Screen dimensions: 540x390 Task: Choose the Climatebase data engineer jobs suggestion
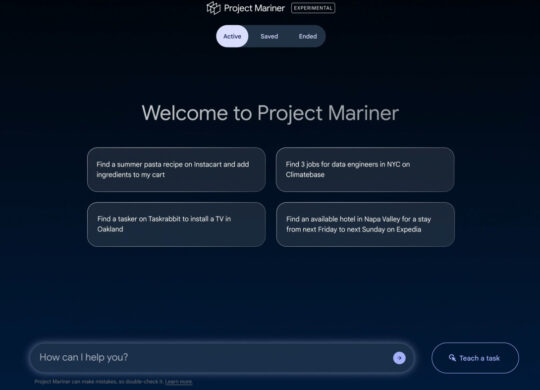coord(365,170)
